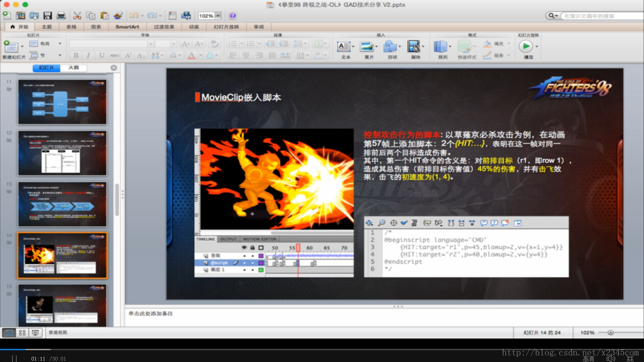This screenshot has height=362, width=644.
Task: Apply italic formatting
Action: click(88, 56)
